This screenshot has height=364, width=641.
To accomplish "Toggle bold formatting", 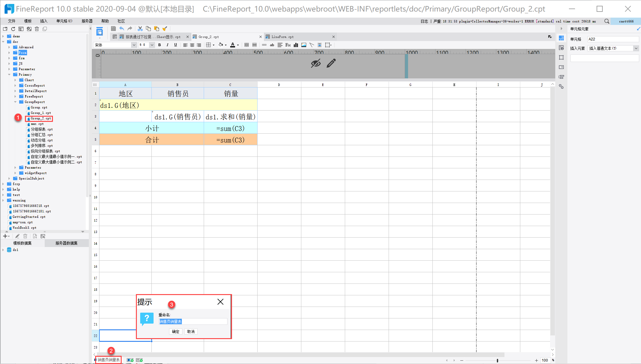I will coord(159,45).
